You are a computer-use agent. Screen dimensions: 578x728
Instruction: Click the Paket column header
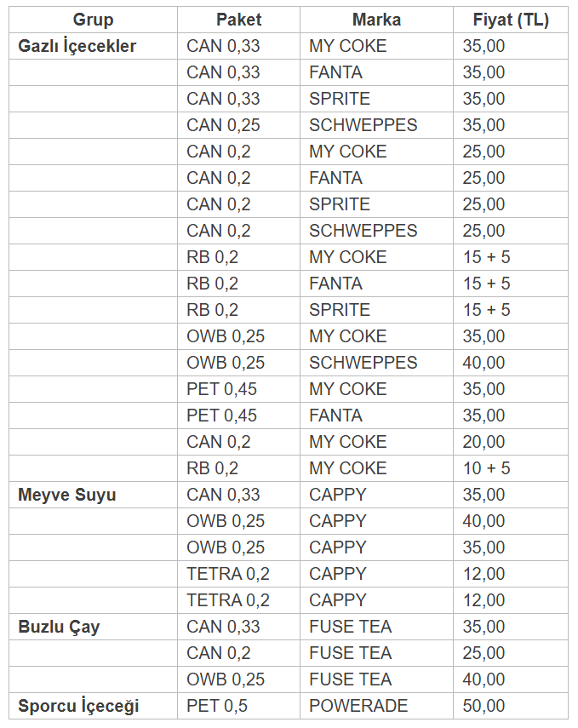point(238,20)
